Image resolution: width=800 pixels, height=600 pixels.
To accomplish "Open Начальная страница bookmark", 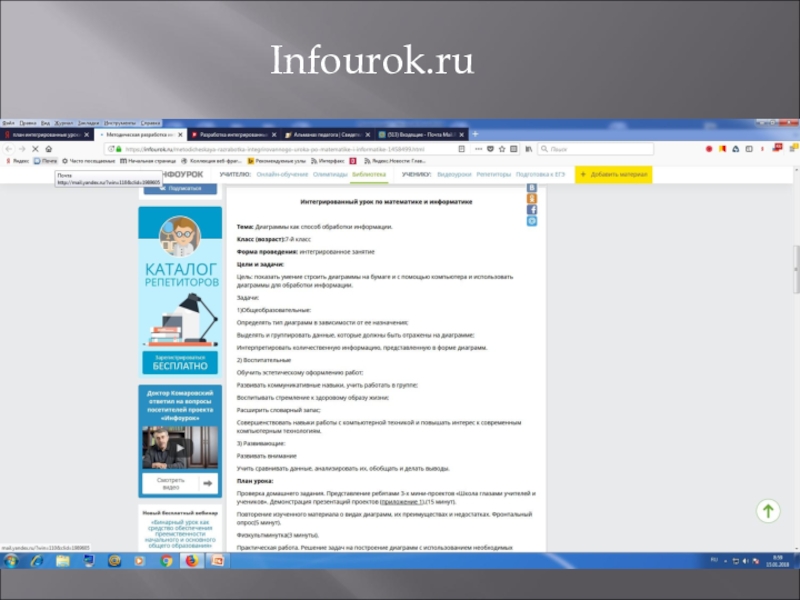I will pyautogui.click(x=148, y=161).
